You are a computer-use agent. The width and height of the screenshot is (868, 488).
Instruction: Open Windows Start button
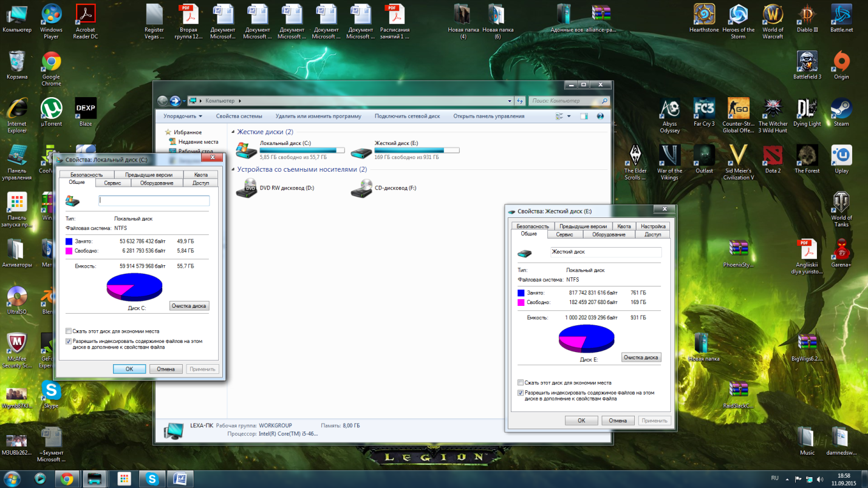(x=12, y=478)
